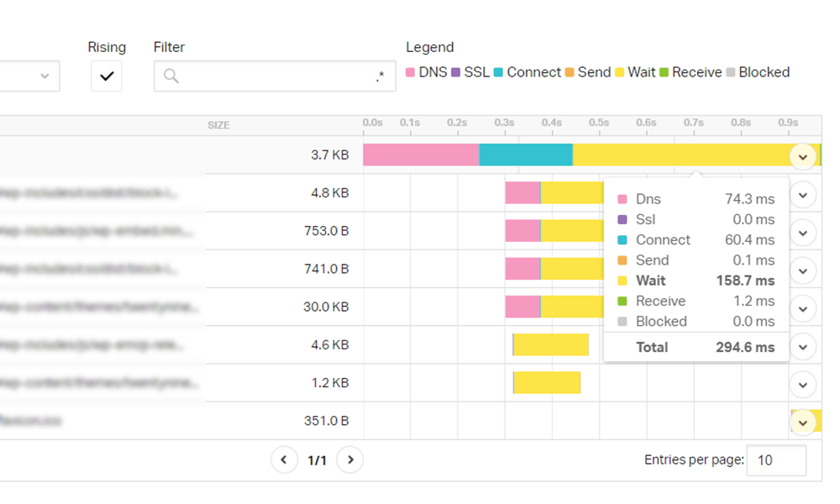Go to previous page of entries
This screenshot has height=504, width=840.
point(284,459)
